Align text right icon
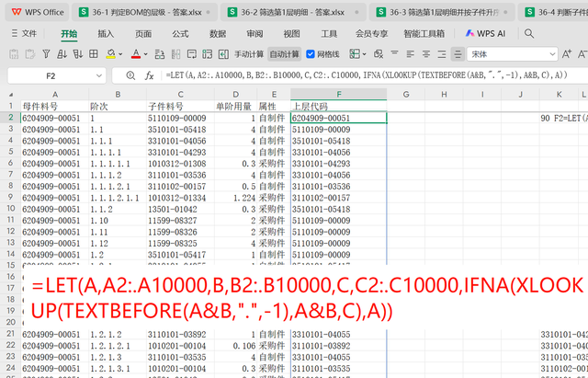The width and height of the screenshot is (588, 378). (x=442, y=54)
